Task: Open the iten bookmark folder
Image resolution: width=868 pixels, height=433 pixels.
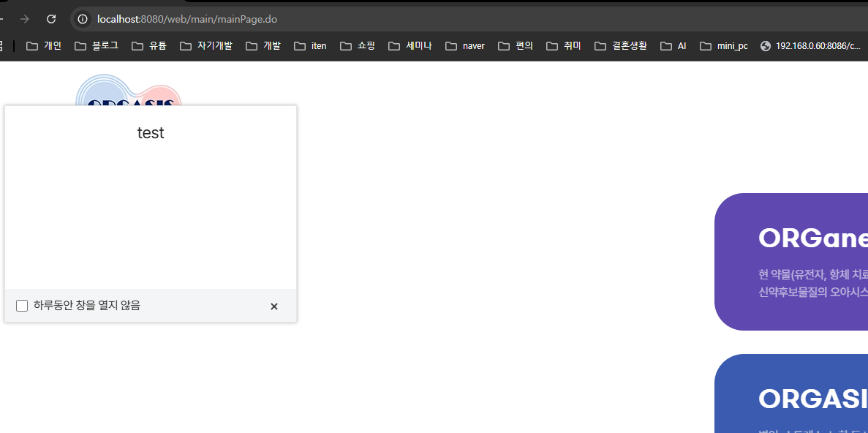Action: [310, 46]
